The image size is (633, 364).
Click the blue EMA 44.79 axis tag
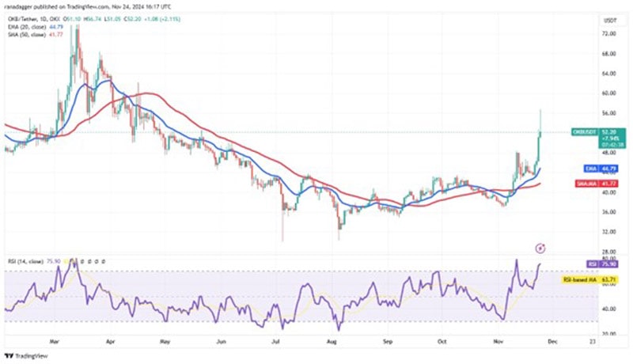(601, 169)
